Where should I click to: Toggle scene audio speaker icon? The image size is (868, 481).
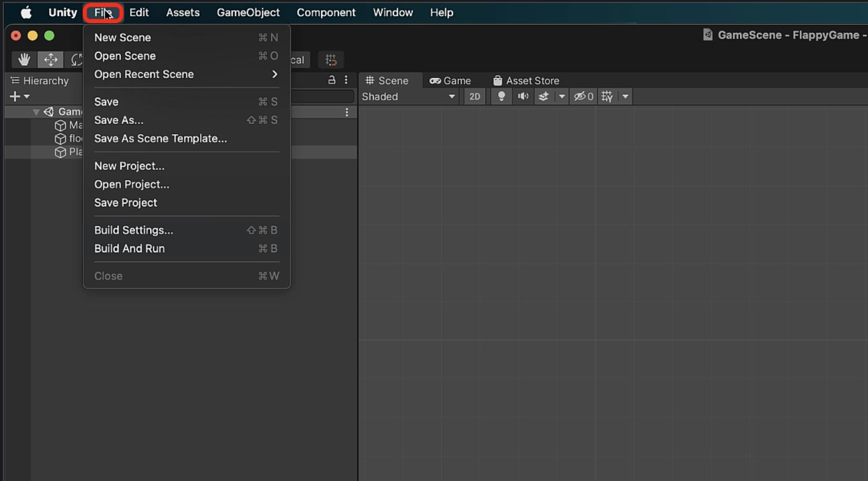[523, 97]
